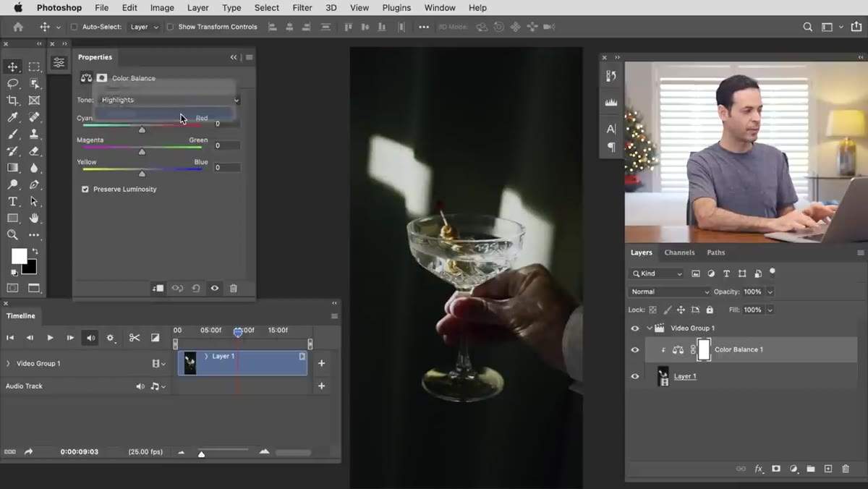Hide Layer 1 in Layers panel
Image resolution: width=868 pixels, height=489 pixels.
tap(635, 376)
